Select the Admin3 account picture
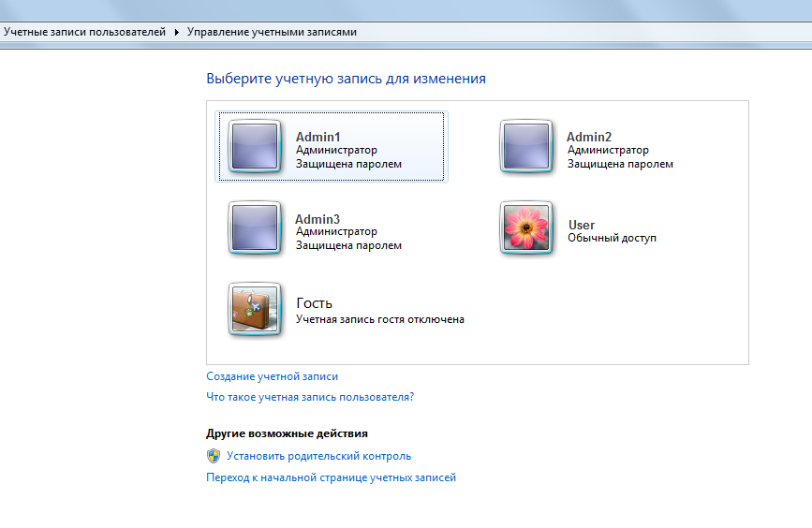Viewport: 812px width, 528px height. 255,227
